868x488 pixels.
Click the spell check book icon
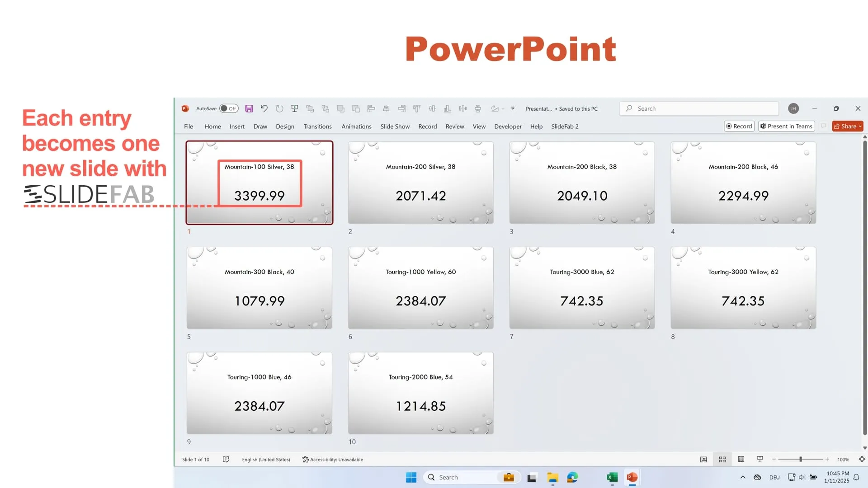pos(226,460)
